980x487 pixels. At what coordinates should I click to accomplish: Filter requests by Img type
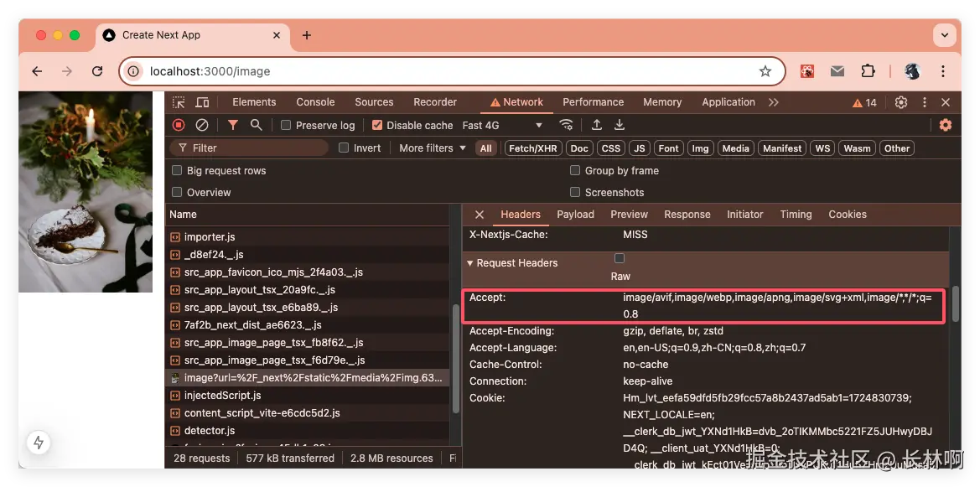point(701,148)
